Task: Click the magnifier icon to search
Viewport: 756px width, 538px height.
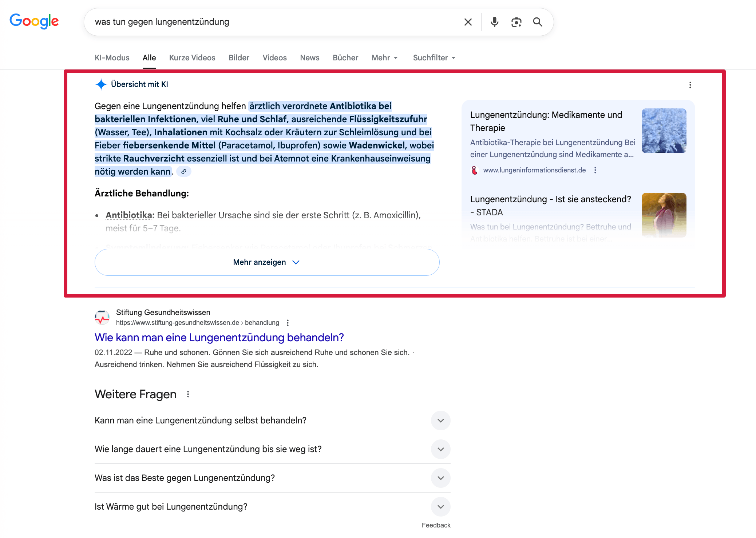Action: 538,22
